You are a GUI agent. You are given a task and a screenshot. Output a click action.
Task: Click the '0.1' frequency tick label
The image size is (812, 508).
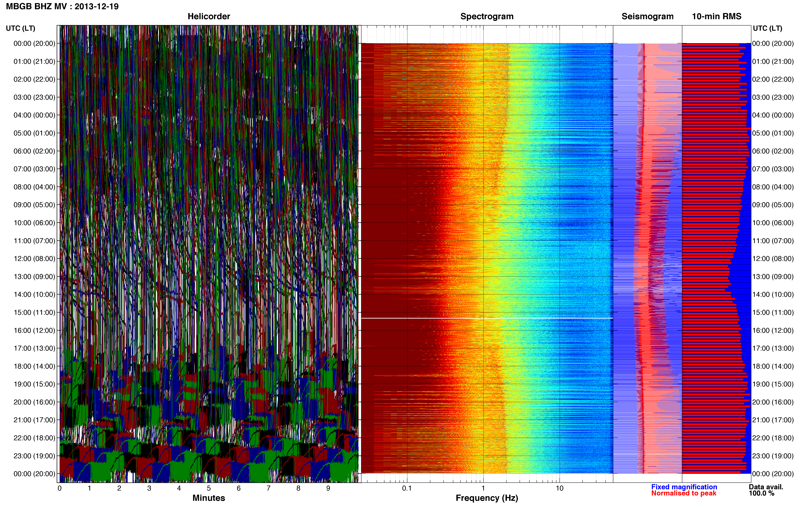click(407, 488)
